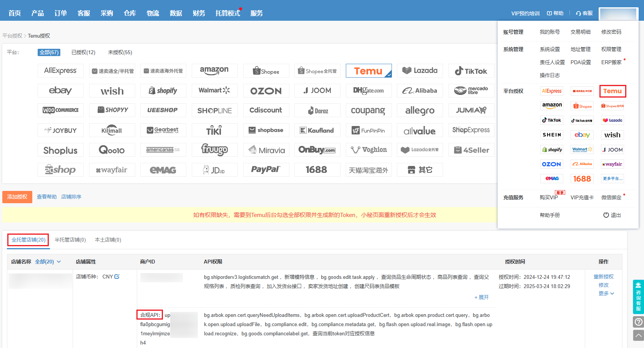
Task: Expand the API权限 list with 展开
Action: 481,297
